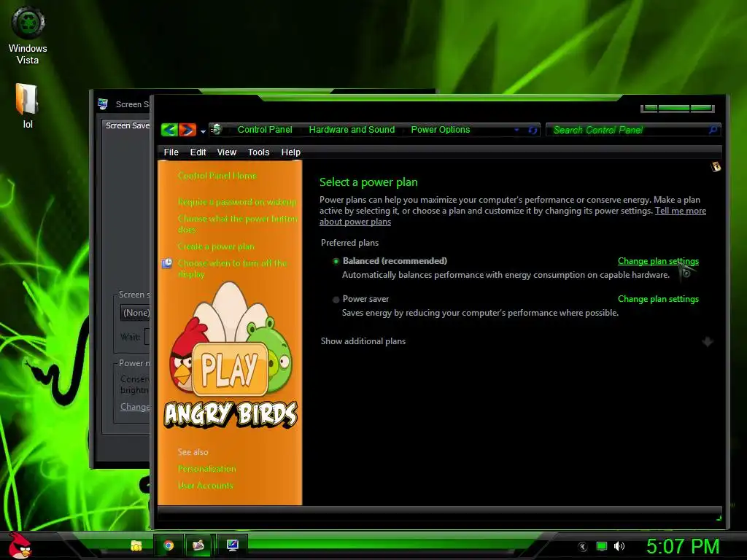The image size is (747, 560).
Task: Select the Power saver plan radio button
Action: click(336, 300)
